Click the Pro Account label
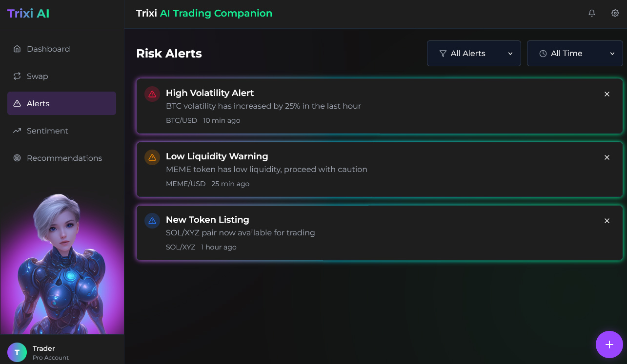This screenshot has height=364, width=627. (51, 358)
